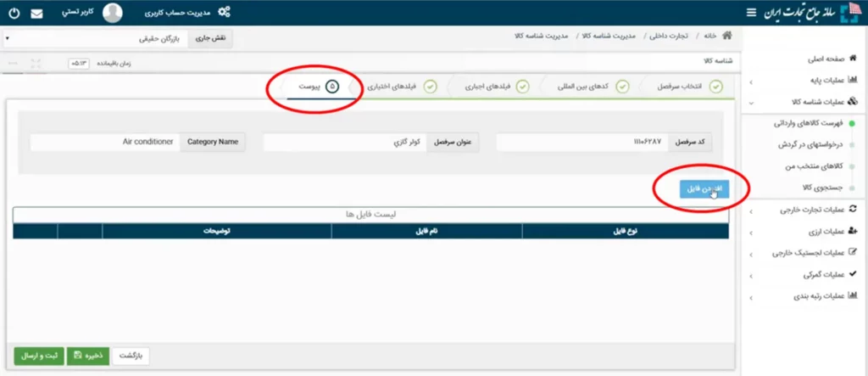
Task: Click the home icon in breadcrumb
Action: [x=726, y=36]
